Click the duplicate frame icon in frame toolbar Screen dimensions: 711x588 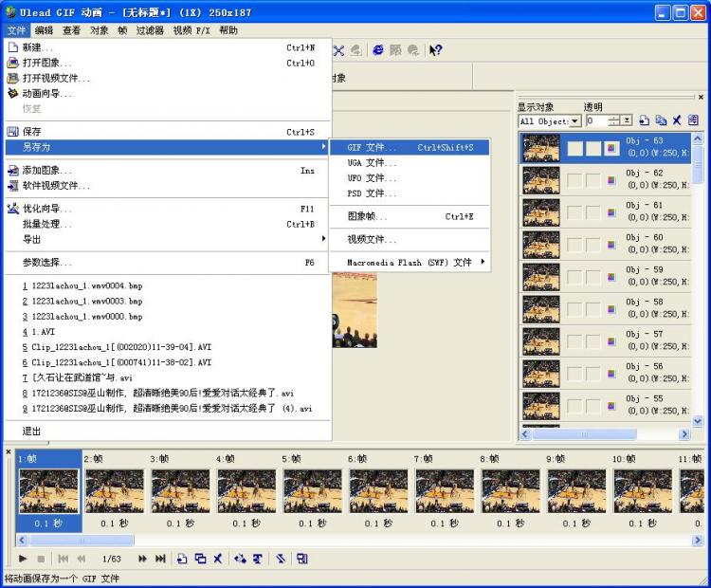pos(200,559)
